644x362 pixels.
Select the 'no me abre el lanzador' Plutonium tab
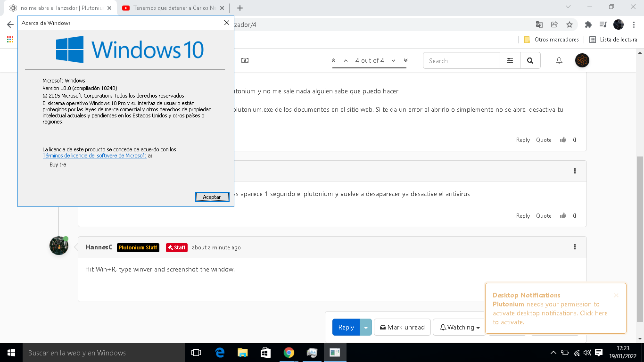coord(61,8)
